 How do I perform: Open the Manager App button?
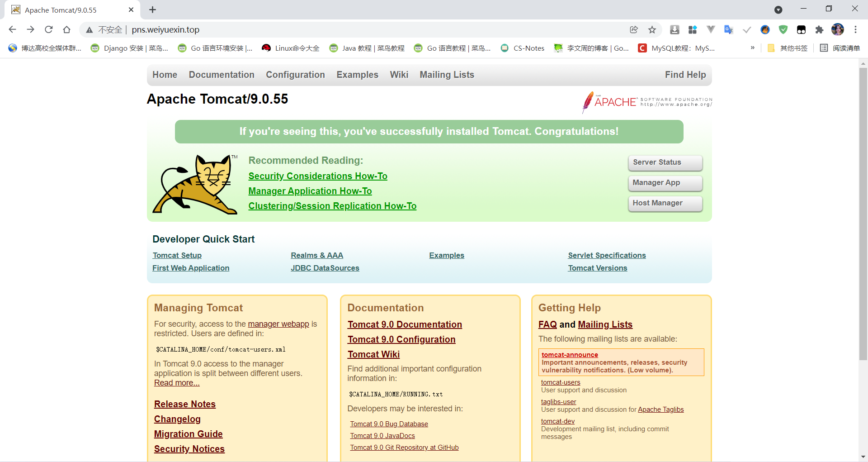click(x=665, y=183)
